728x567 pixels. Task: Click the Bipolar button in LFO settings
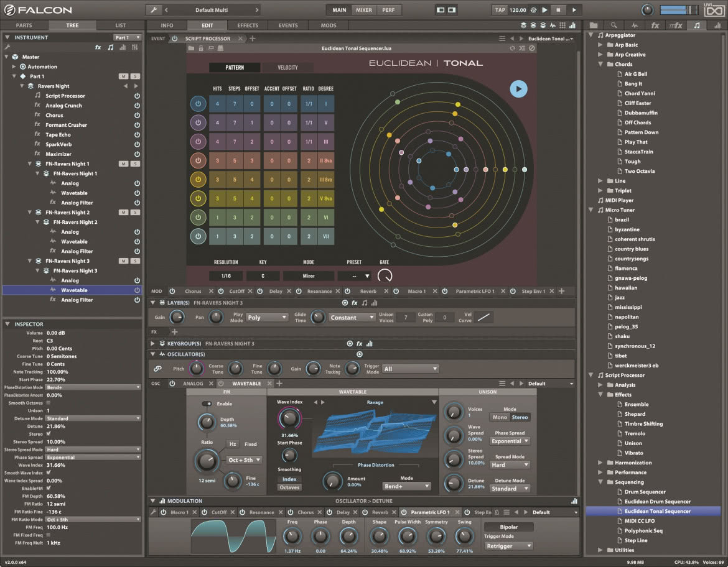pyautogui.click(x=508, y=527)
